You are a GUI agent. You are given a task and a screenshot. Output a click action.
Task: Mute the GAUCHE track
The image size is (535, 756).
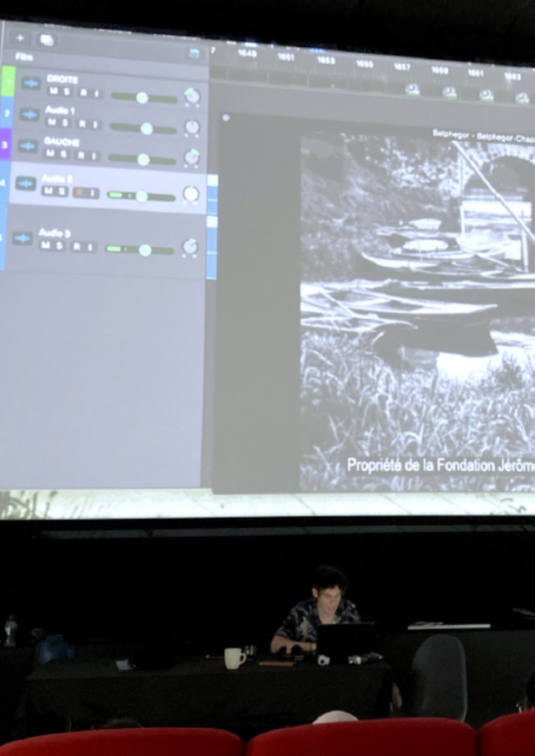pos(50,153)
